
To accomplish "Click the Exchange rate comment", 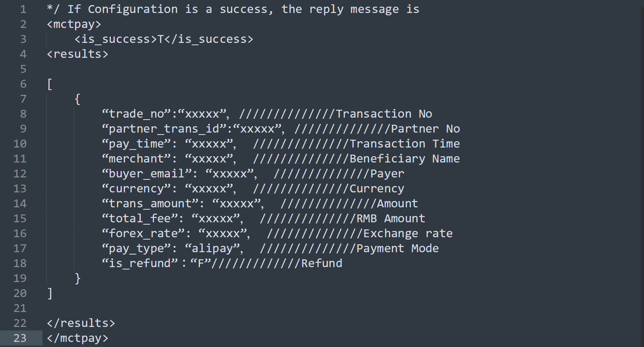I will 408,233.
